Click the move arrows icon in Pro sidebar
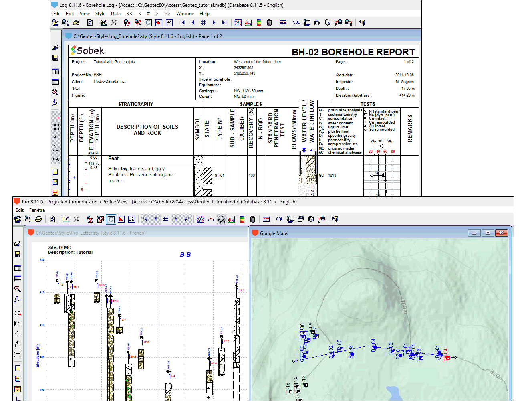This screenshot has width=532, height=401. coord(18,334)
